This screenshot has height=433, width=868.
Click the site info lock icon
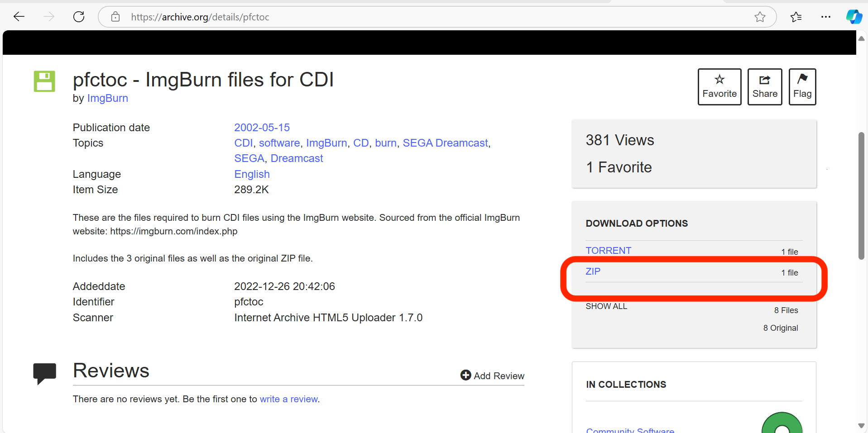[115, 17]
